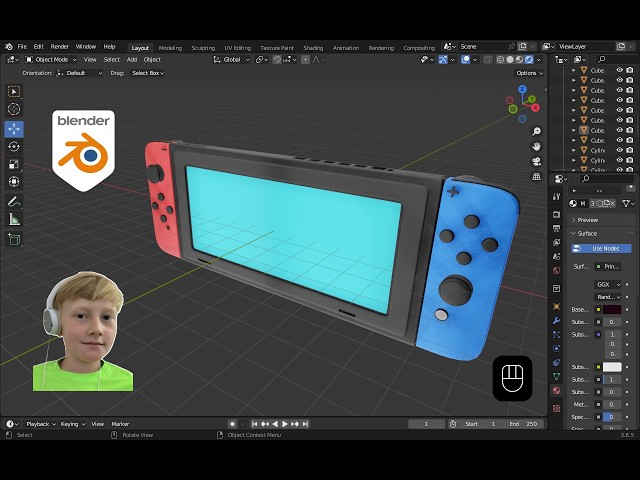Click the Specular value slider

tap(612, 417)
